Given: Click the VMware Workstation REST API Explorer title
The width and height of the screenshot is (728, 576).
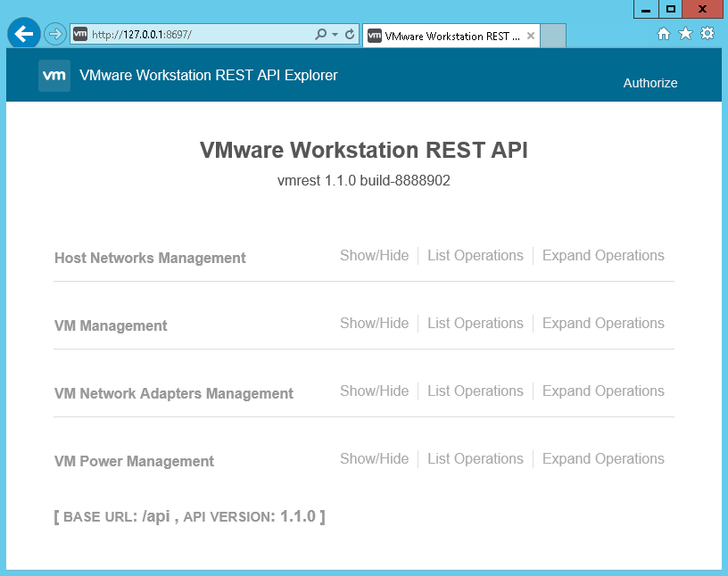Looking at the screenshot, I should click(x=209, y=75).
